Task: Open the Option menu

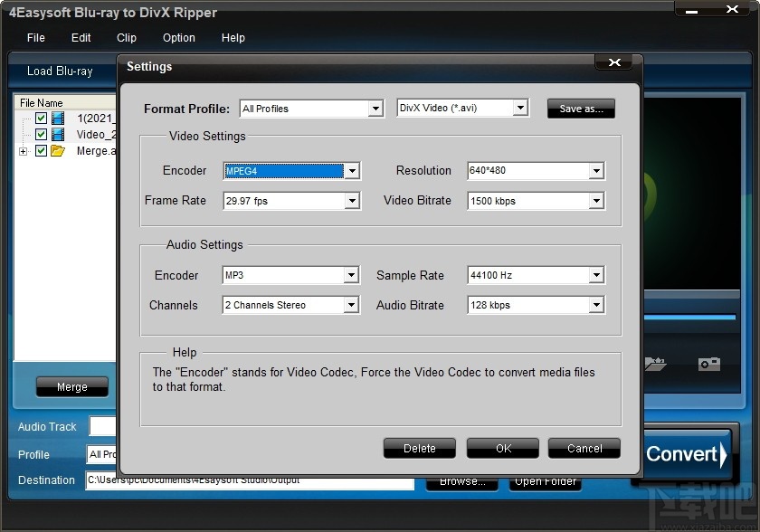Action: [x=178, y=38]
